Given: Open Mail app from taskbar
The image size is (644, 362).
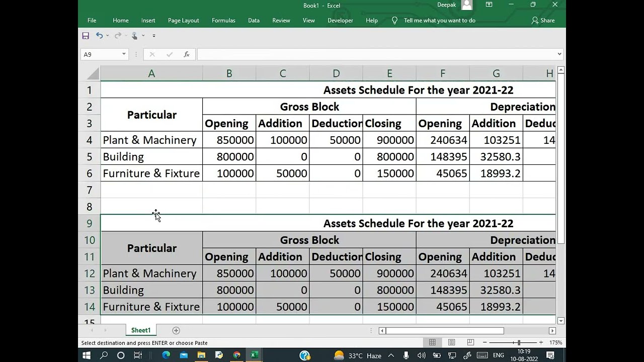Looking at the screenshot, I should click(x=184, y=355).
